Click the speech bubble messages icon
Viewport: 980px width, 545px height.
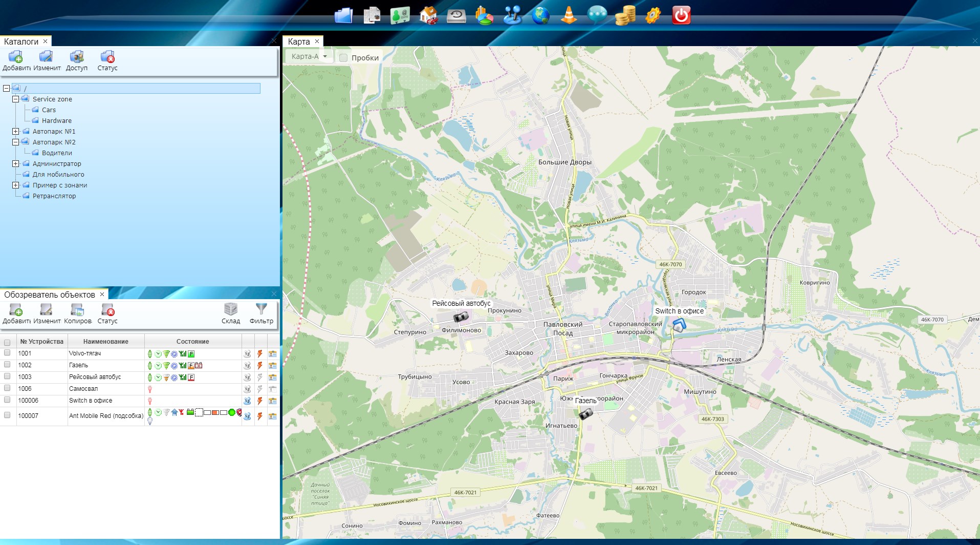(597, 15)
